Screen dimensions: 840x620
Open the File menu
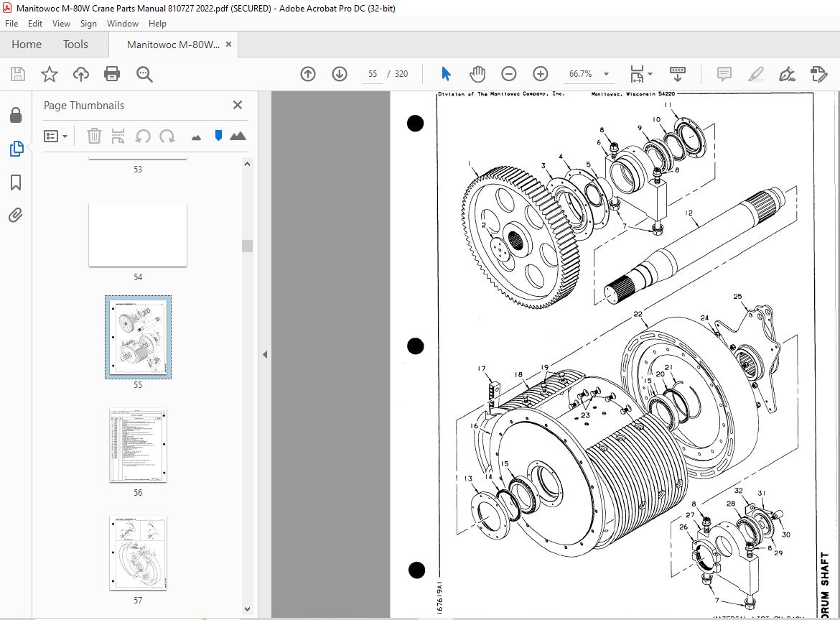(11, 24)
